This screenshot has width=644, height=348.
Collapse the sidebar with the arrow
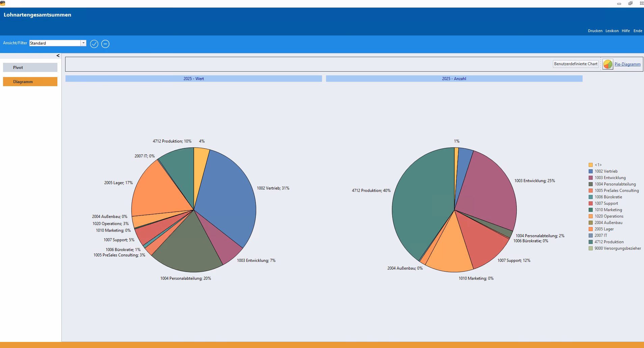click(58, 56)
